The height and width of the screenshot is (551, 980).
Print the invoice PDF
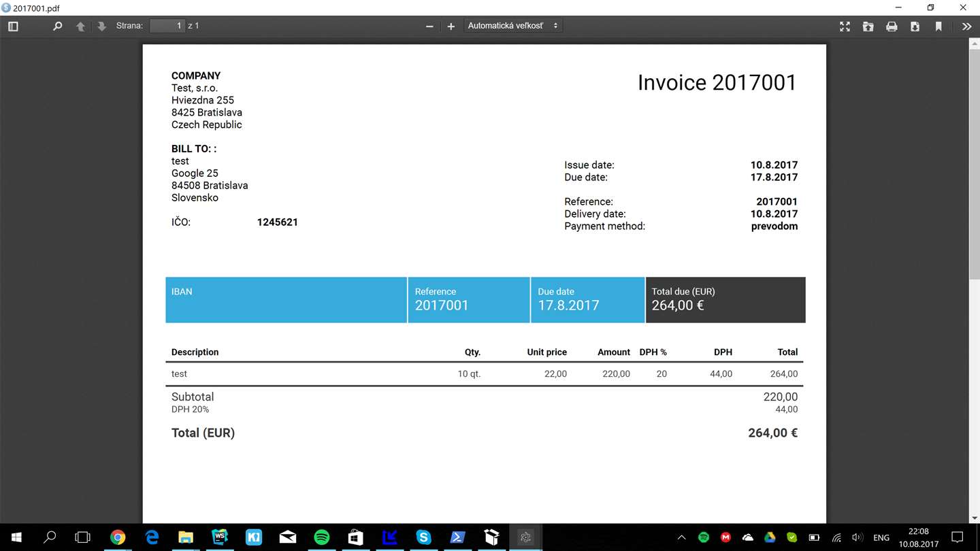click(892, 27)
